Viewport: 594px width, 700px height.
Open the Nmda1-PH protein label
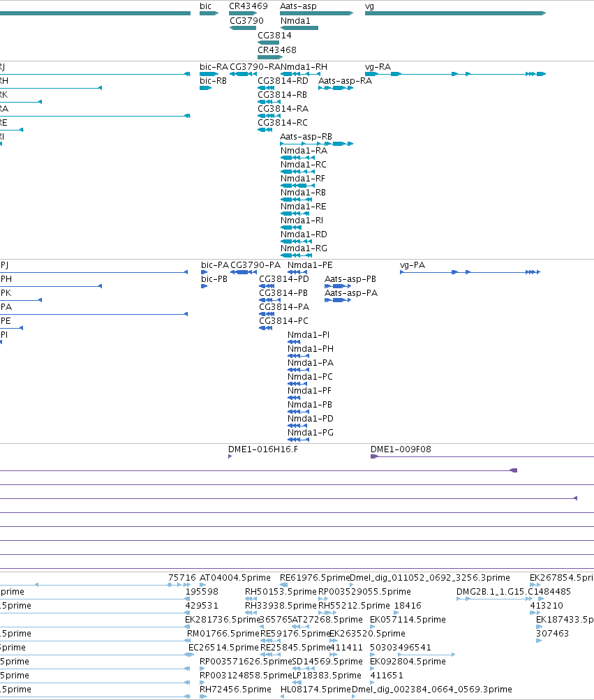[x=311, y=349]
